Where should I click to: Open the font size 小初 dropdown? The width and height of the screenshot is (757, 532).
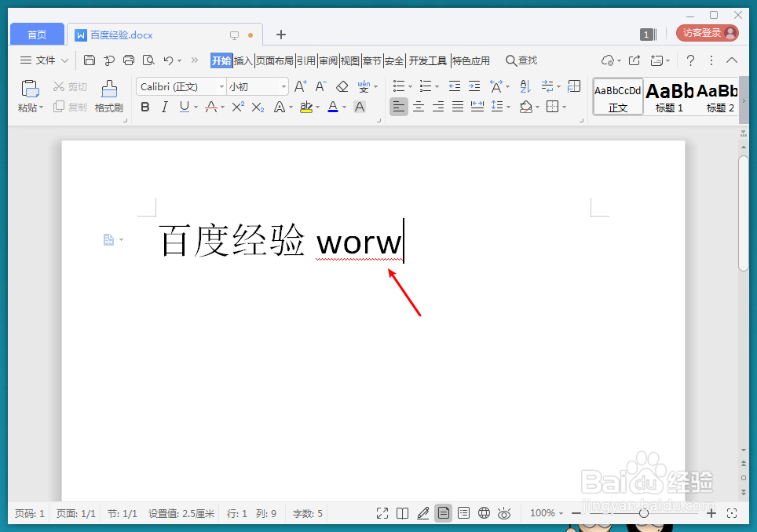pyautogui.click(x=283, y=87)
